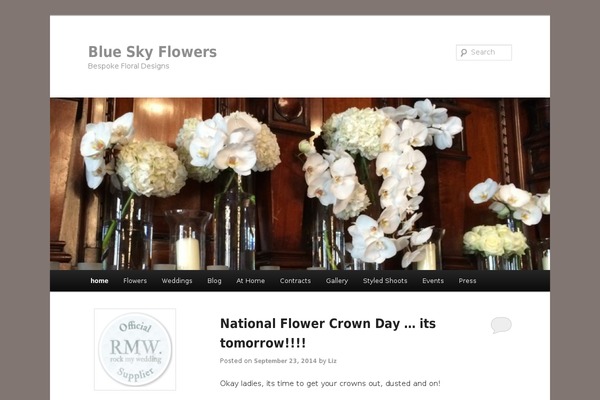Screen dimensions: 600x400
Task: Open the Blue Sky Flowers site title
Action: [x=152, y=52]
